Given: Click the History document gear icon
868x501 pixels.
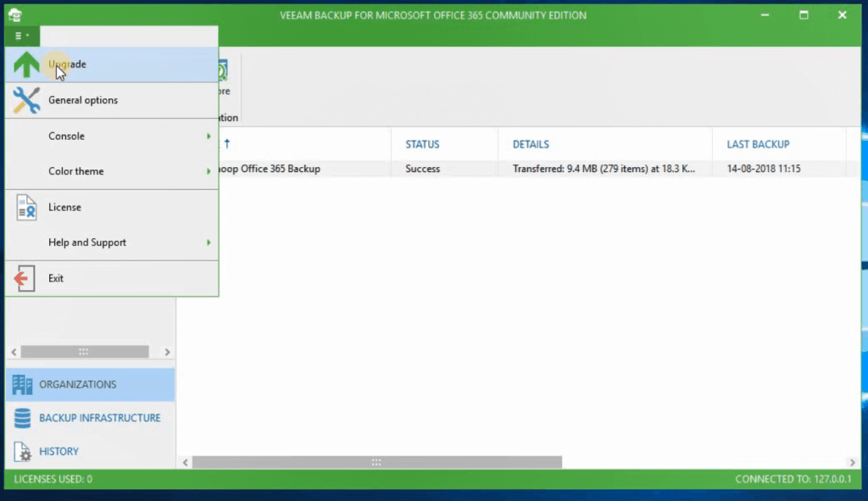Looking at the screenshot, I should click(x=22, y=452).
